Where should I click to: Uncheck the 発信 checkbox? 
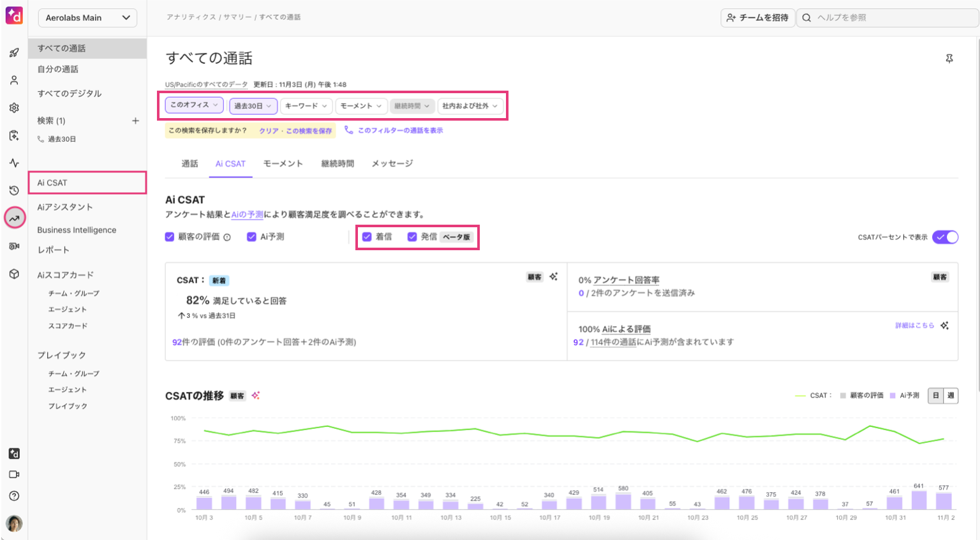412,237
